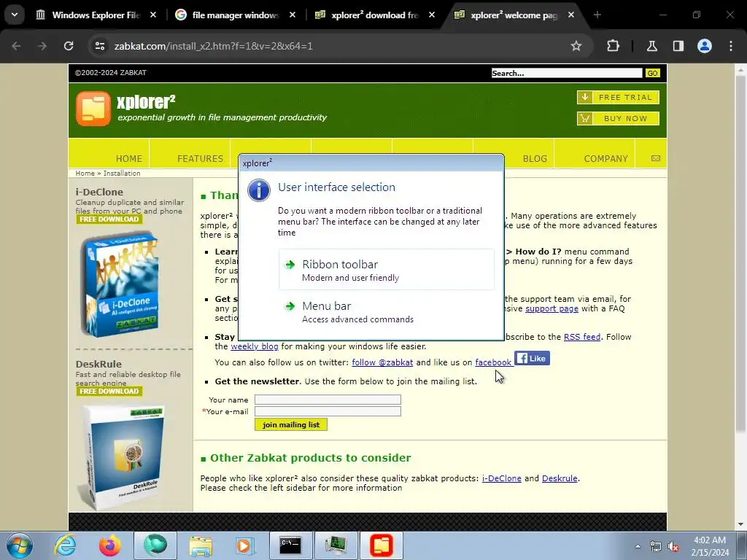Click the Facebook Like button
The width and height of the screenshot is (747, 560).
pos(532,358)
